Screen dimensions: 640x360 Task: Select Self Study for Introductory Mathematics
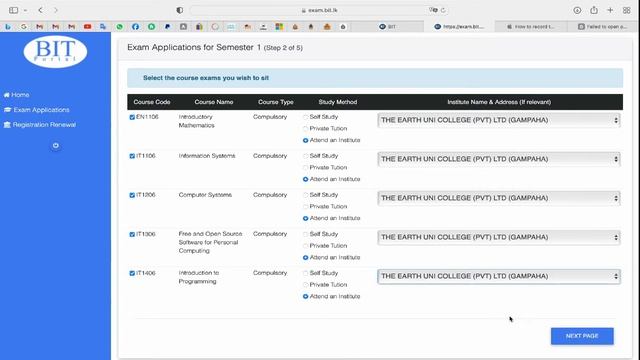pyautogui.click(x=305, y=117)
